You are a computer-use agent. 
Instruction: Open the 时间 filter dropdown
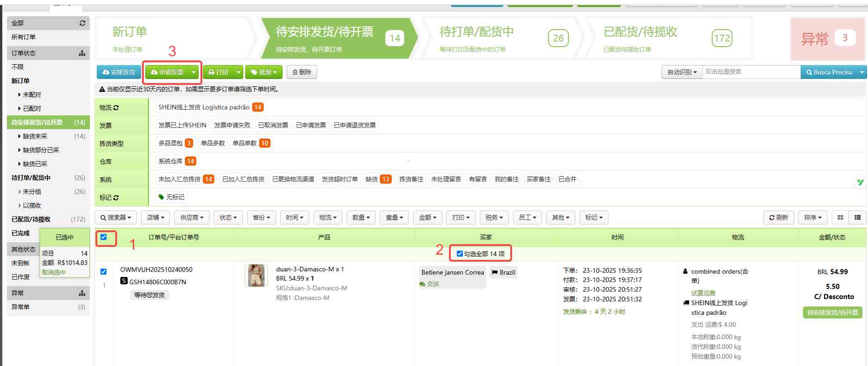(295, 217)
